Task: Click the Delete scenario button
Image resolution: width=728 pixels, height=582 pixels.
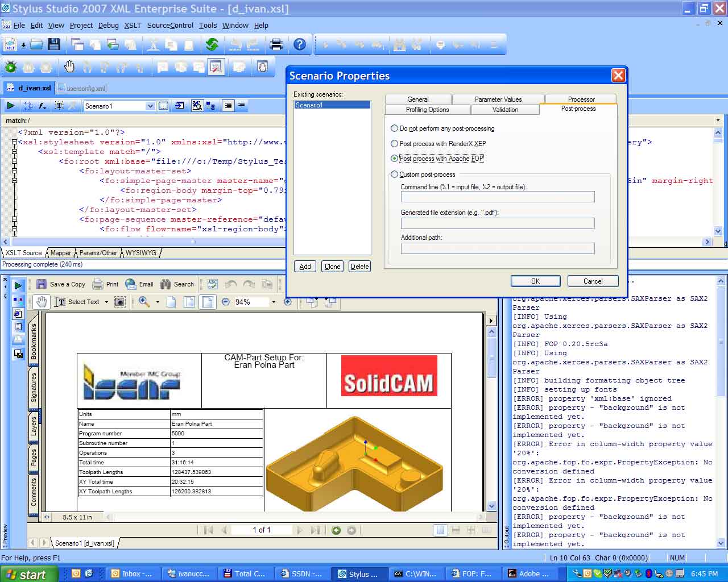Action: (x=359, y=267)
